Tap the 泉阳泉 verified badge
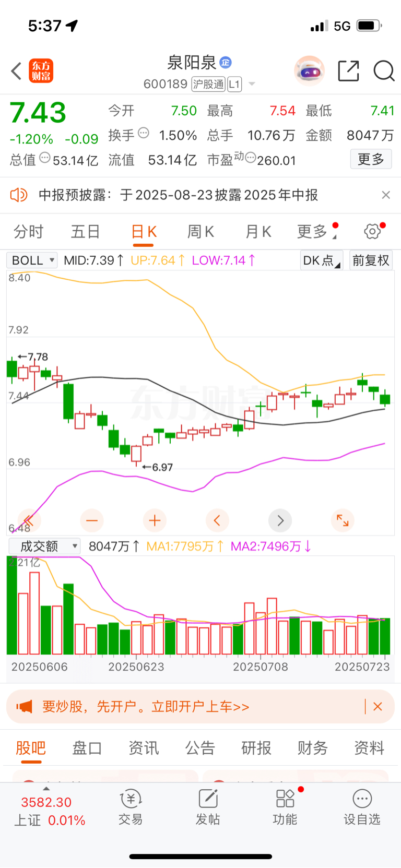The width and height of the screenshot is (401, 868). pos(226,63)
